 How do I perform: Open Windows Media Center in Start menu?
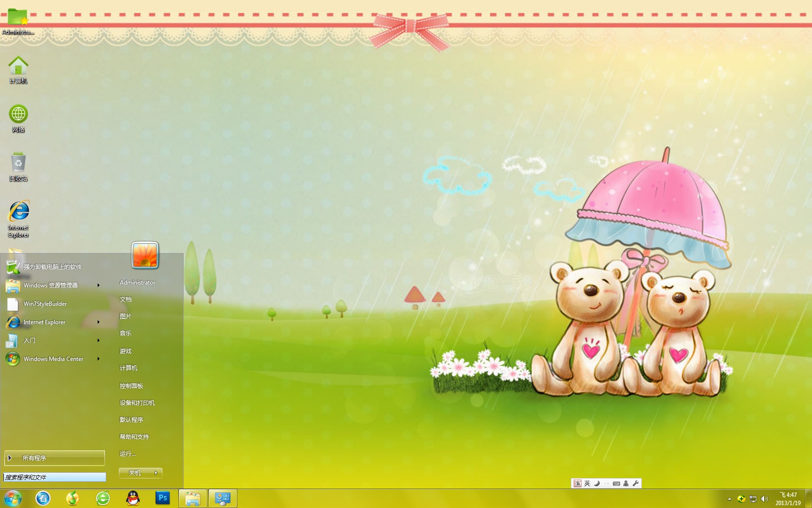[x=52, y=359]
